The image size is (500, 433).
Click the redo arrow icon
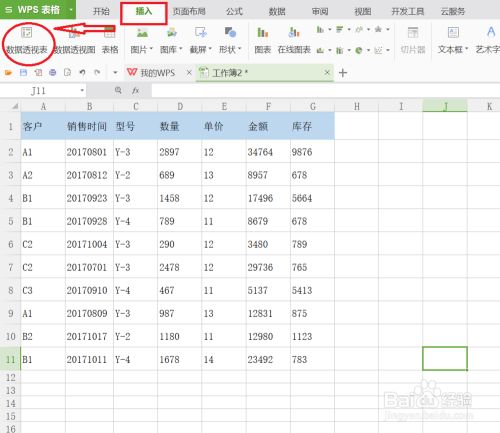point(97,72)
